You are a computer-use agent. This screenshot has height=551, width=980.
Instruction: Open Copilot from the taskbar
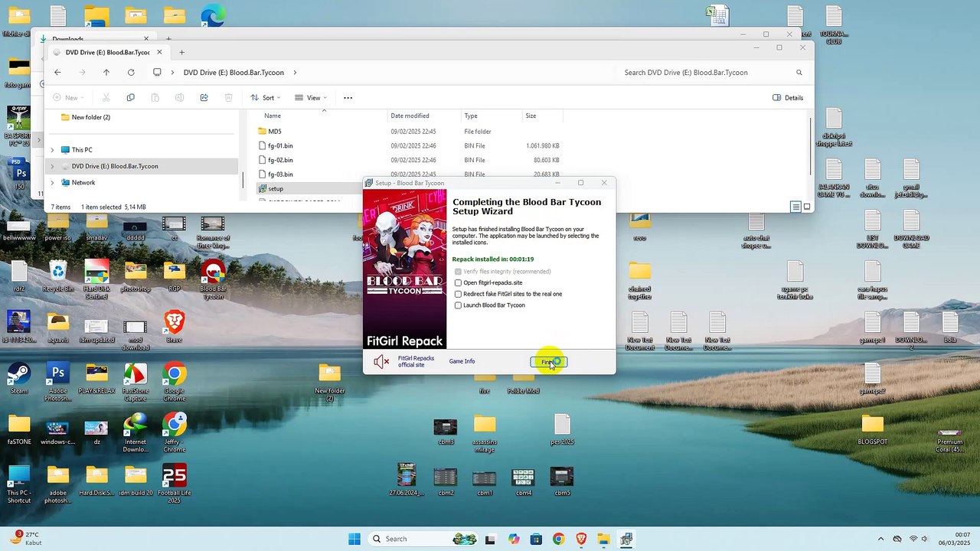tap(514, 539)
